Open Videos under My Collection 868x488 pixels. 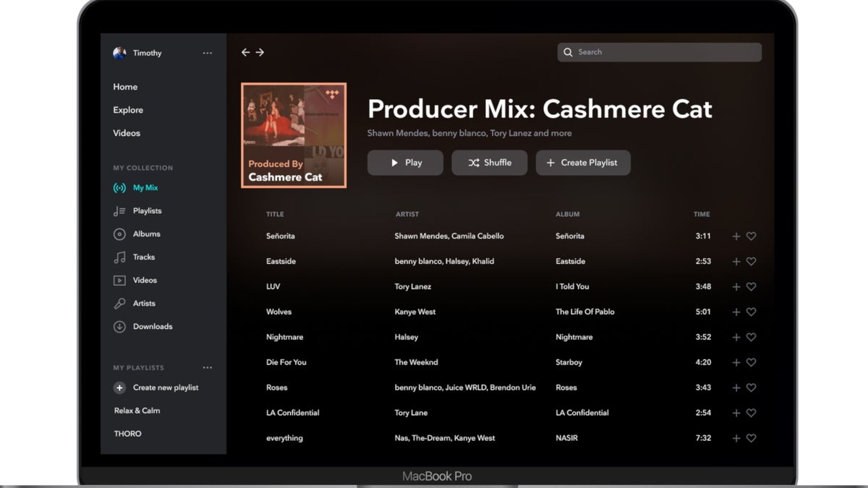pyautogui.click(x=135, y=280)
